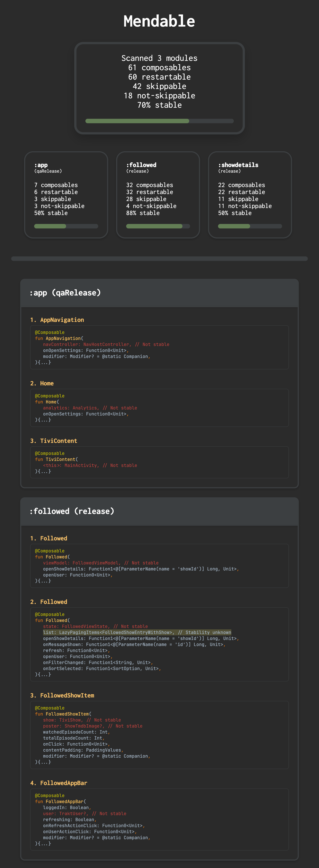This screenshot has width=319, height=868.
Task: Click the 'poster: ShowTmdbImage?' not-stable line
Action: pos(93,726)
